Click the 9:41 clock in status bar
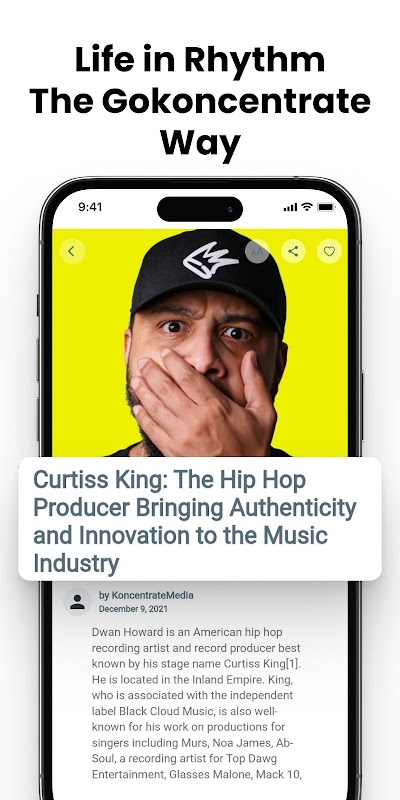Viewport: 400px width, 800px height. [90, 207]
